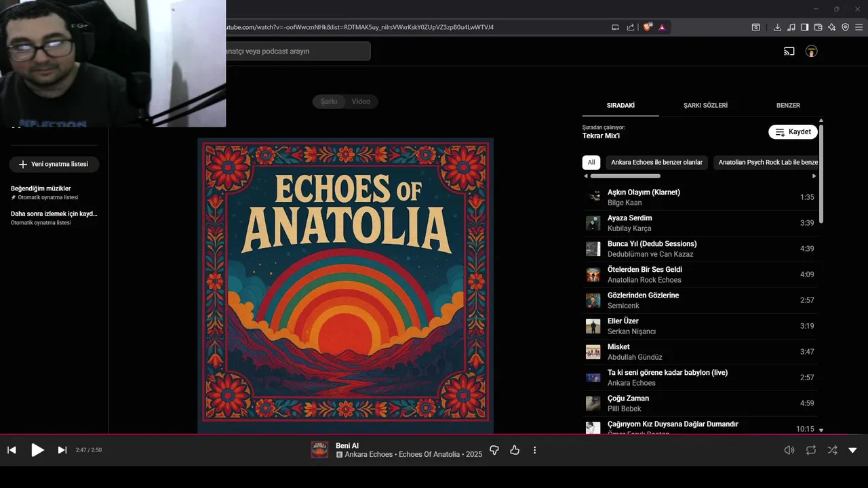Switch to the Şarkı view

[x=329, y=101]
